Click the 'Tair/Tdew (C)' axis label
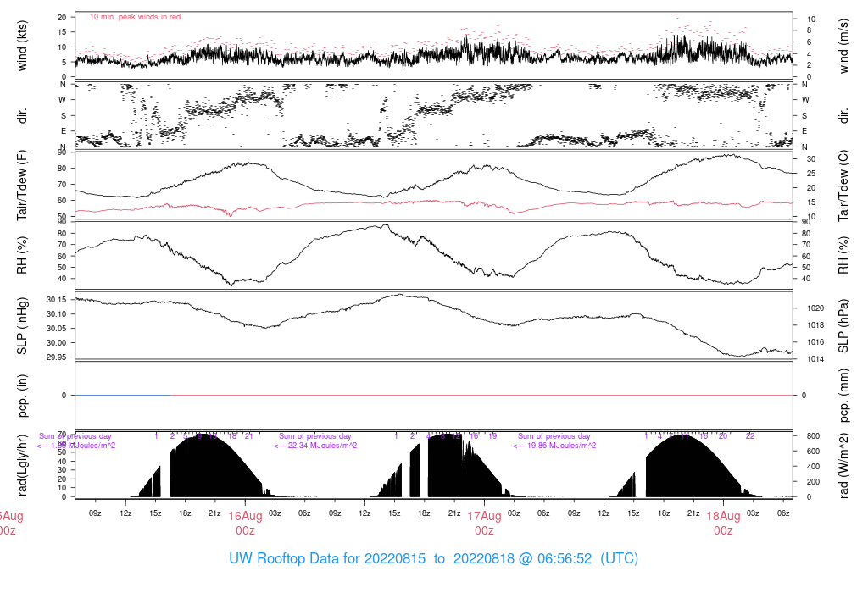The width and height of the screenshot is (868, 593). tap(843, 186)
